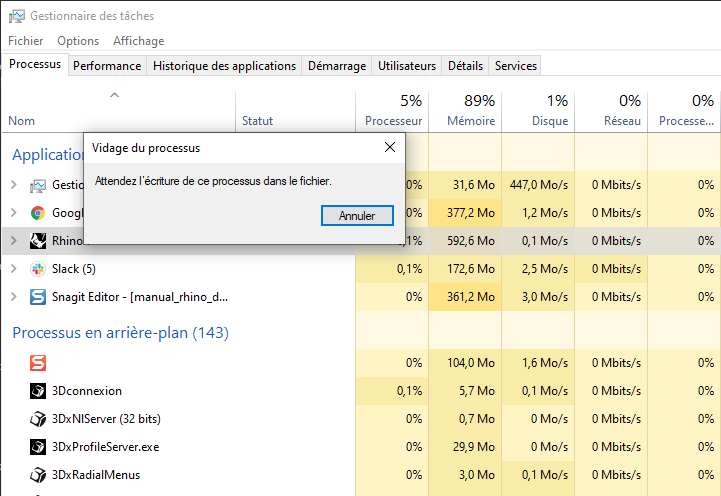Click the 104,0 Mo memory value
Screen dimensions: 721x496
coord(471,363)
